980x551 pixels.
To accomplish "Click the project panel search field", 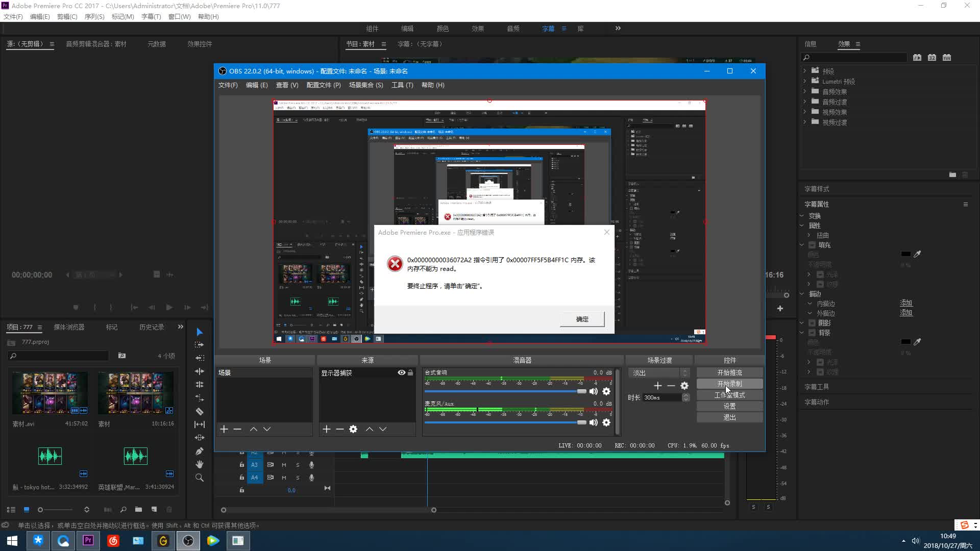I will [x=59, y=356].
